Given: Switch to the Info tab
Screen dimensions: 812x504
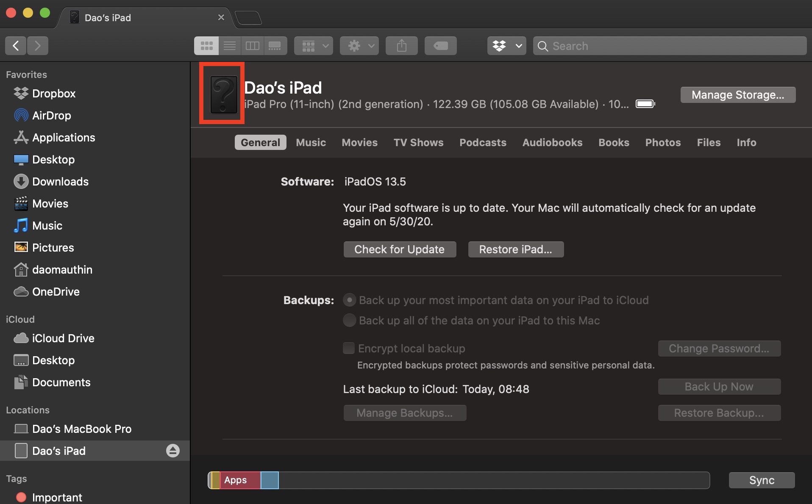Looking at the screenshot, I should tap(747, 142).
